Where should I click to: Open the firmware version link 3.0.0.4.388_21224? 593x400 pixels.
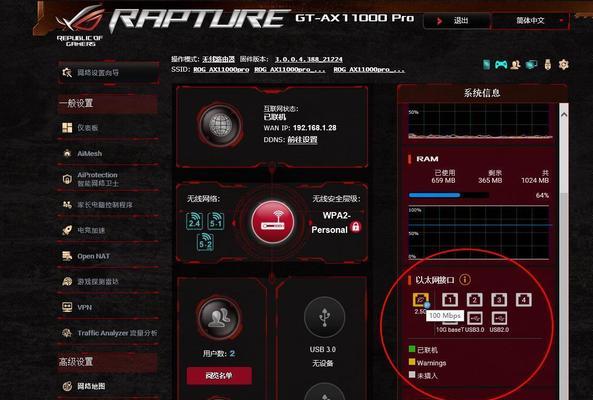tap(308, 59)
